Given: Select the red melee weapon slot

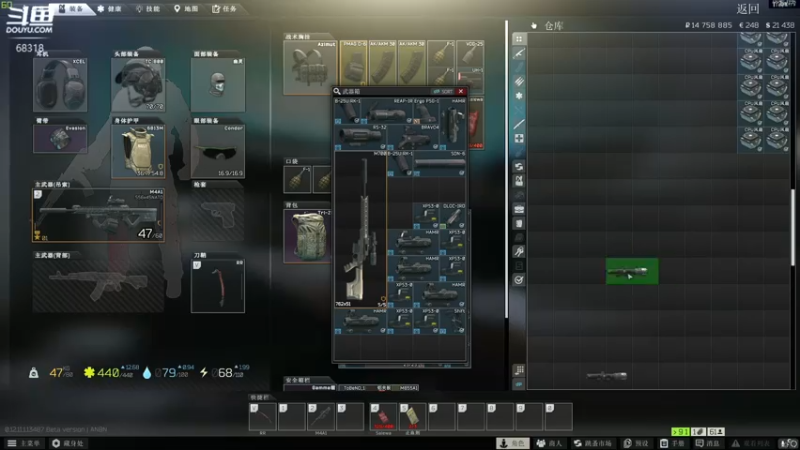Looking at the screenshot, I should point(218,286).
